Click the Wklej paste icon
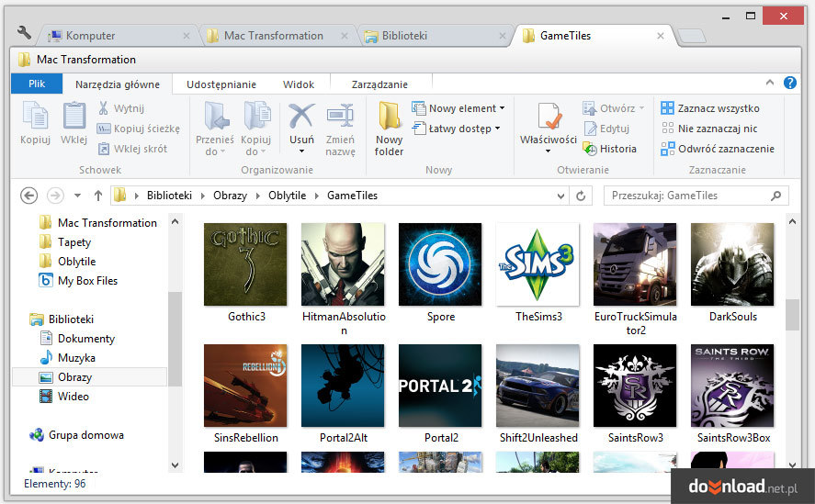 pyautogui.click(x=74, y=117)
